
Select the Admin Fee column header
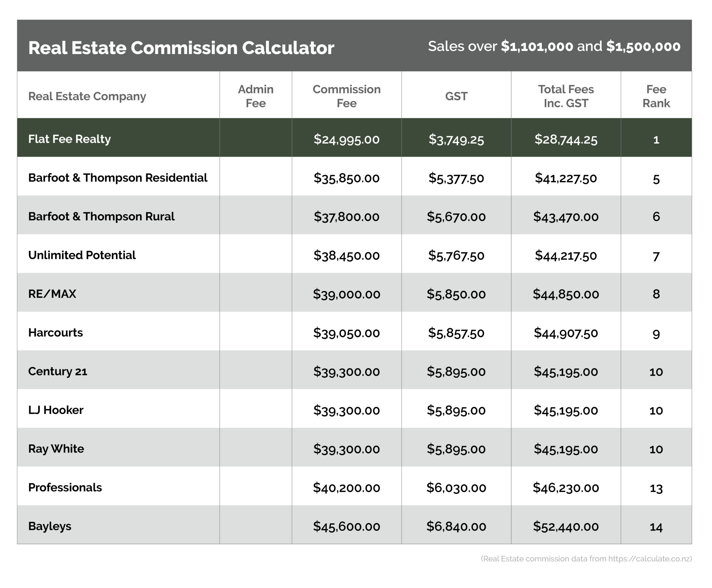point(255,96)
